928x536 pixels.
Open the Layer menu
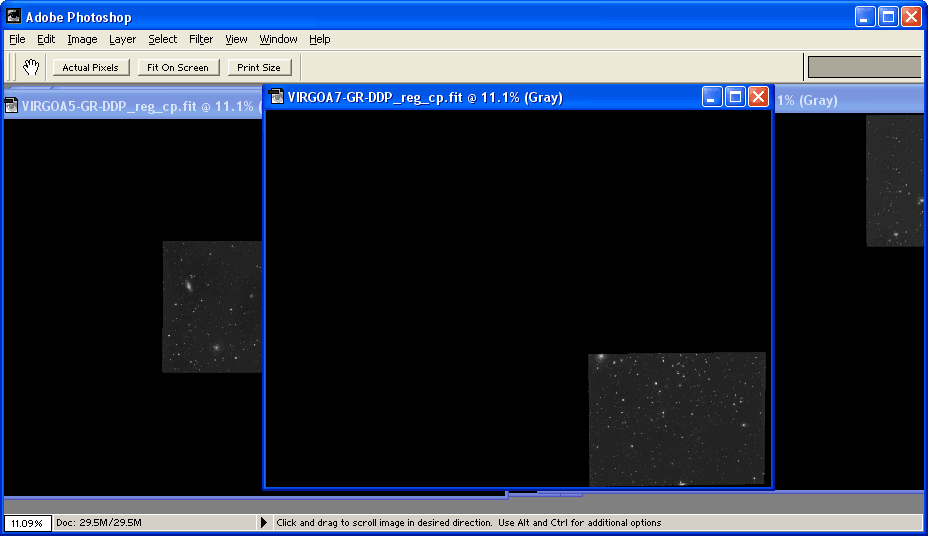point(122,40)
